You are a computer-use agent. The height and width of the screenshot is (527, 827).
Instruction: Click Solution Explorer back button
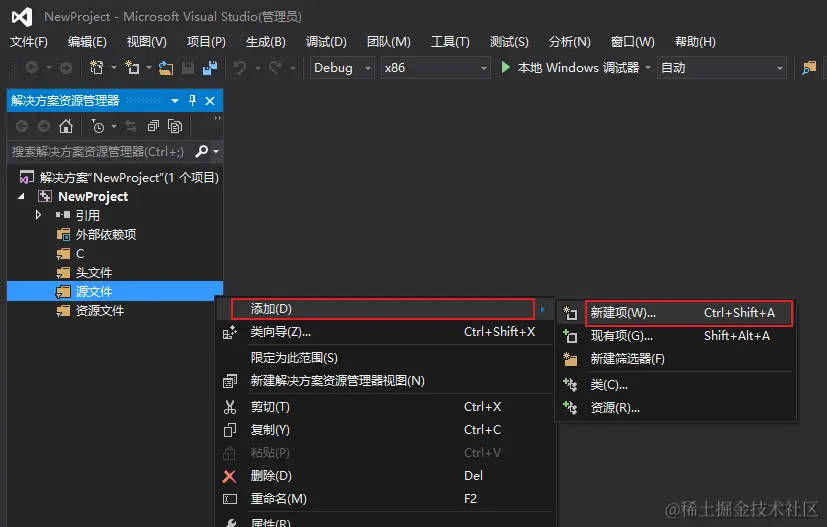[22, 126]
